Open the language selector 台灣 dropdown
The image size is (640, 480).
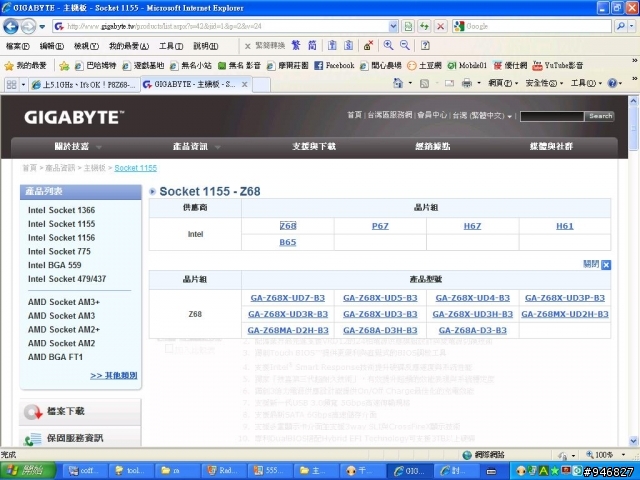pyautogui.click(x=482, y=116)
